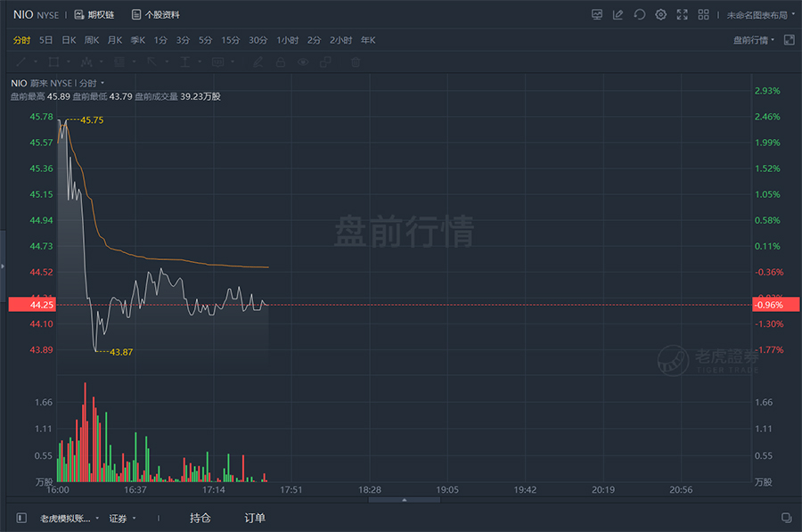Open the 期权链 option chain icon

(79, 15)
